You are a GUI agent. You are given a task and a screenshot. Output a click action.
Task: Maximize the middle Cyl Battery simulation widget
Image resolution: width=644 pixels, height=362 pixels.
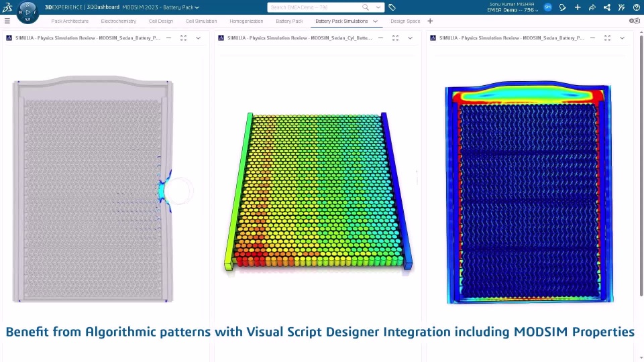click(x=396, y=38)
